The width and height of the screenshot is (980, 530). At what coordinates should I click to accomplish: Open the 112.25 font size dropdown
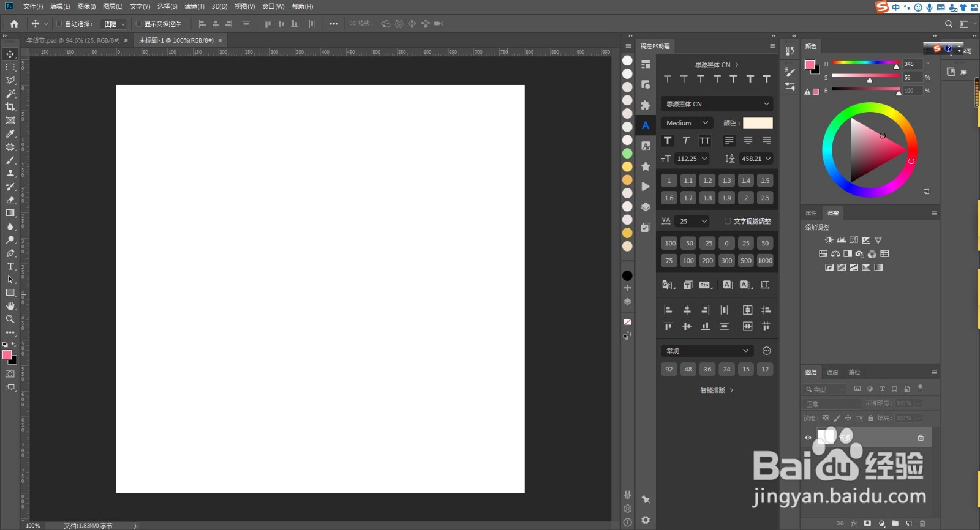pos(692,159)
